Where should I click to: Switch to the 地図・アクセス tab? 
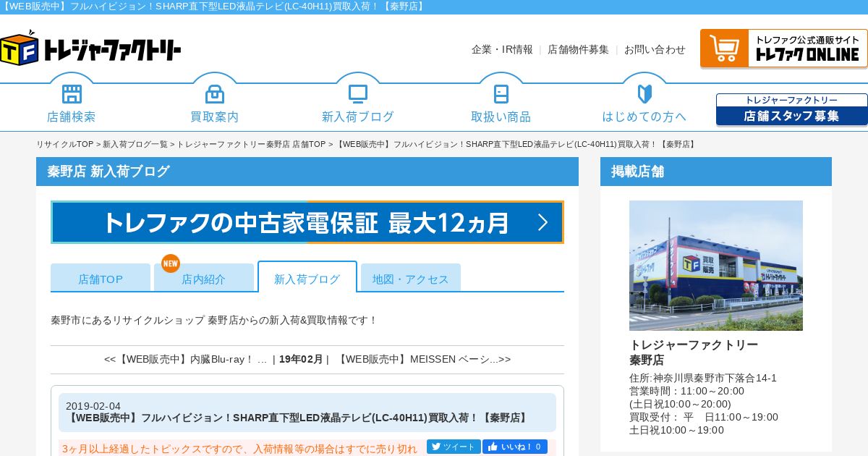411,278
